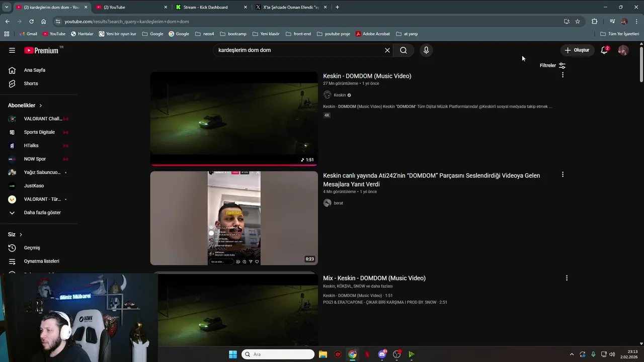The height and width of the screenshot is (362, 644).
Task: Click the Oluştur create button
Action: 577,50
